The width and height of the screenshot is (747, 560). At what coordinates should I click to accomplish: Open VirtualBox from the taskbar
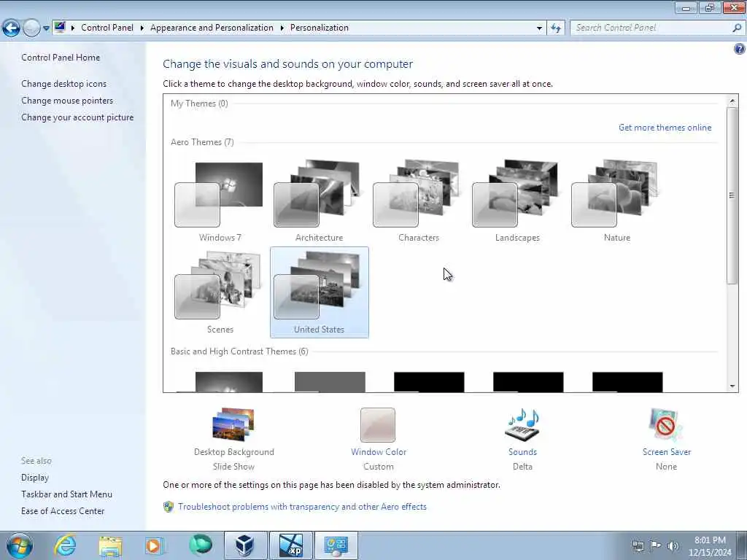pyautogui.click(x=245, y=545)
